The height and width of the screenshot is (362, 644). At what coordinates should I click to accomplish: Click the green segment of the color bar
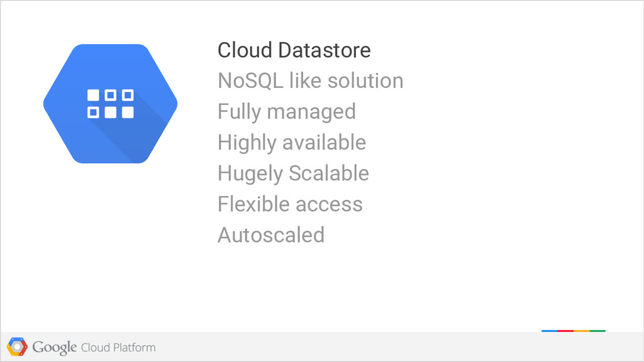[x=597, y=330]
